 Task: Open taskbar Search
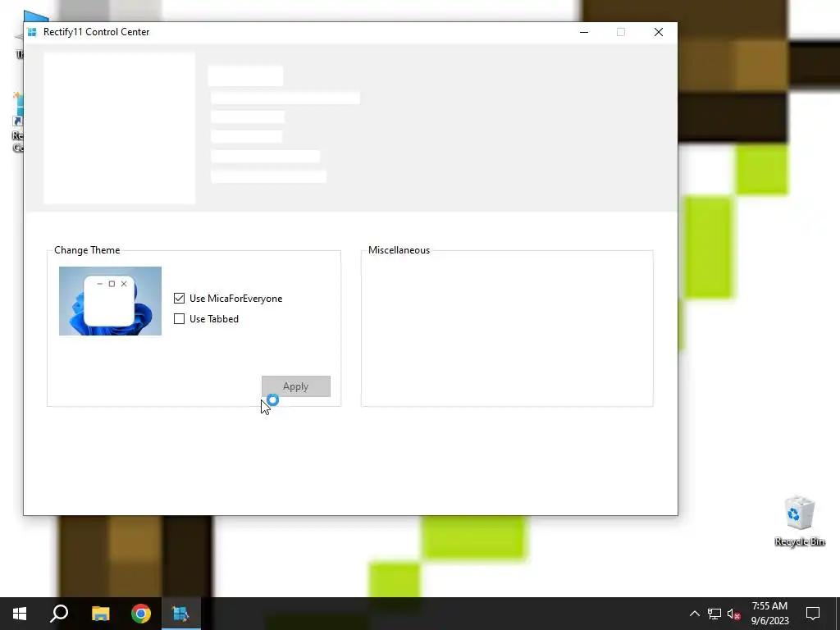59,614
